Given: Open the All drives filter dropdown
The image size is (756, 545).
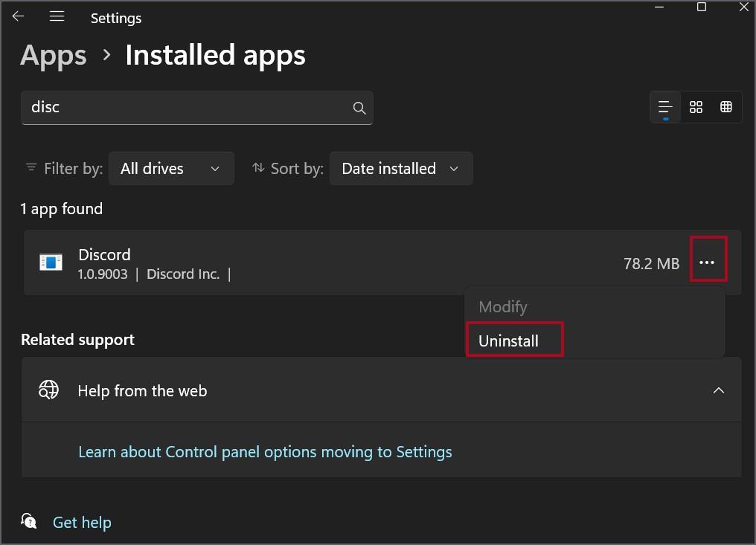Looking at the screenshot, I should 171,169.
